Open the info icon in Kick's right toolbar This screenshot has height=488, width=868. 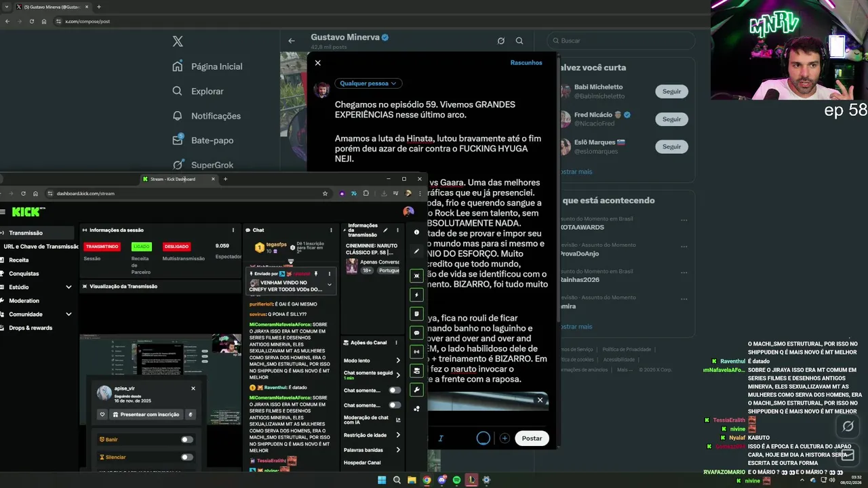(416, 232)
